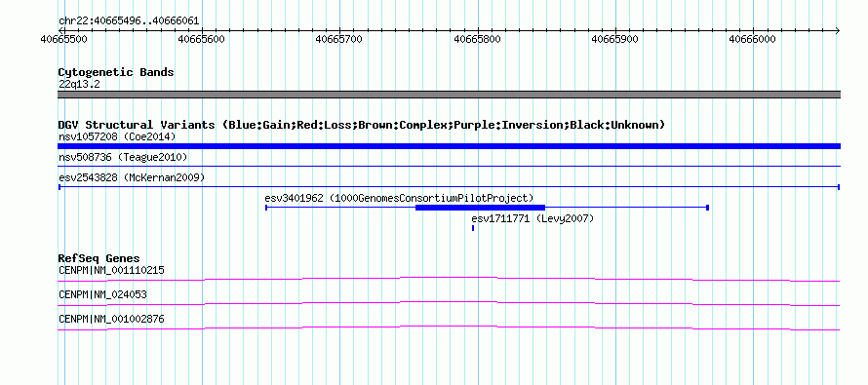Open the CENPM|NM_001002876 gene track line

tap(449, 328)
